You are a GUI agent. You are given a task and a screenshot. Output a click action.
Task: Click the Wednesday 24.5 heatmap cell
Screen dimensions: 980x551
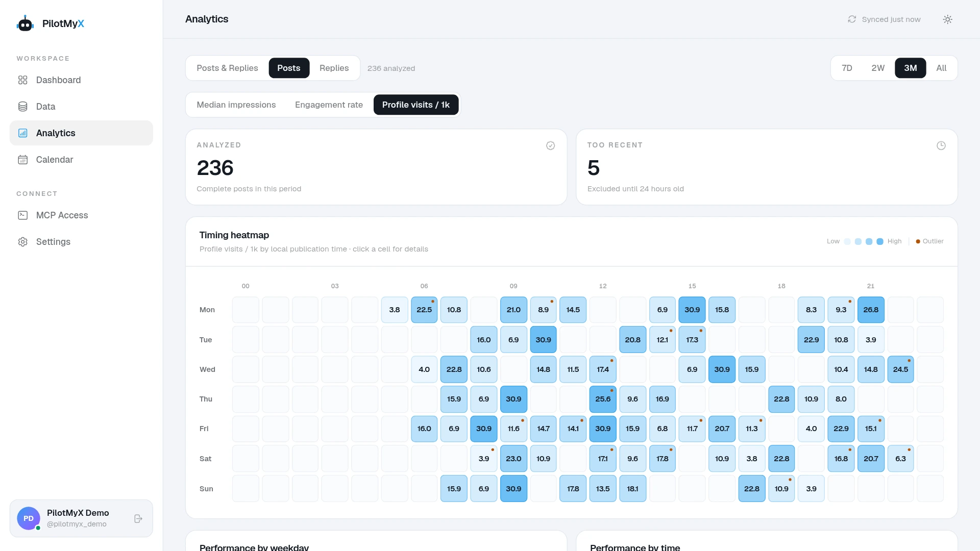900,369
